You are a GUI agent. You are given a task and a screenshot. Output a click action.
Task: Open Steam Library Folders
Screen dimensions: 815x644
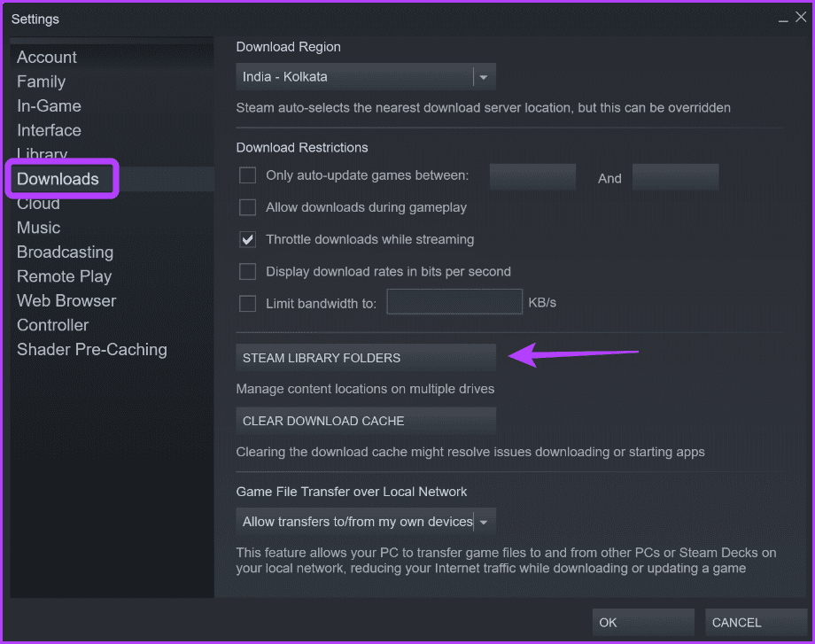coord(366,358)
